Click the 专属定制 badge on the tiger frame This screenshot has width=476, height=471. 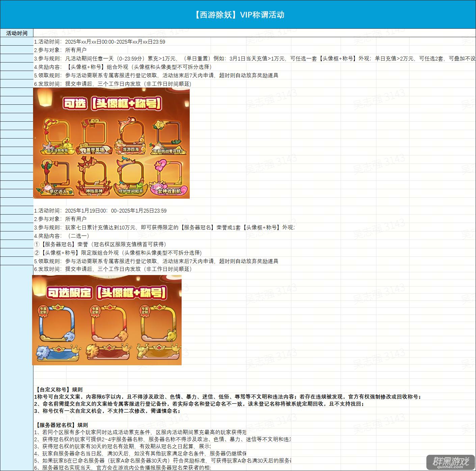tap(43, 311)
